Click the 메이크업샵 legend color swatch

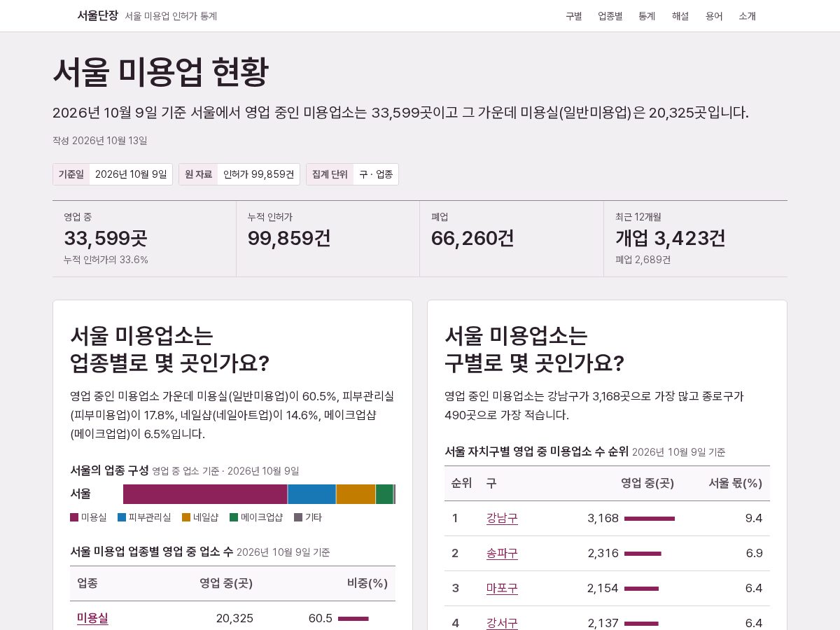[234, 517]
